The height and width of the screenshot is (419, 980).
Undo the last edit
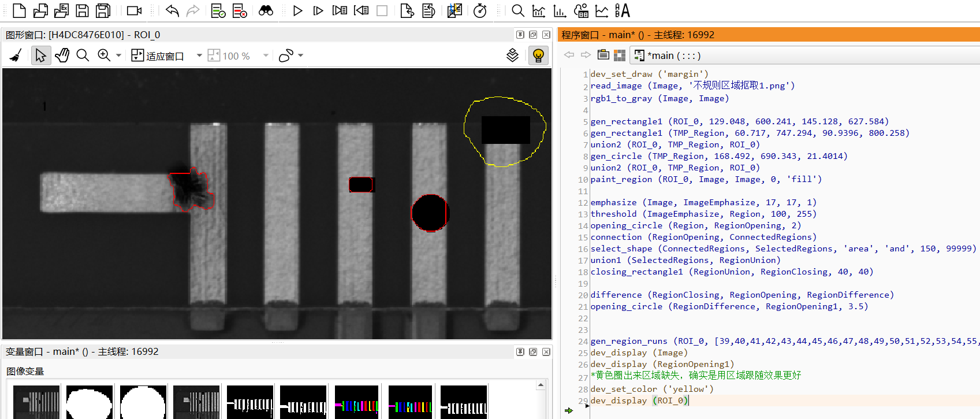[x=172, y=10]
